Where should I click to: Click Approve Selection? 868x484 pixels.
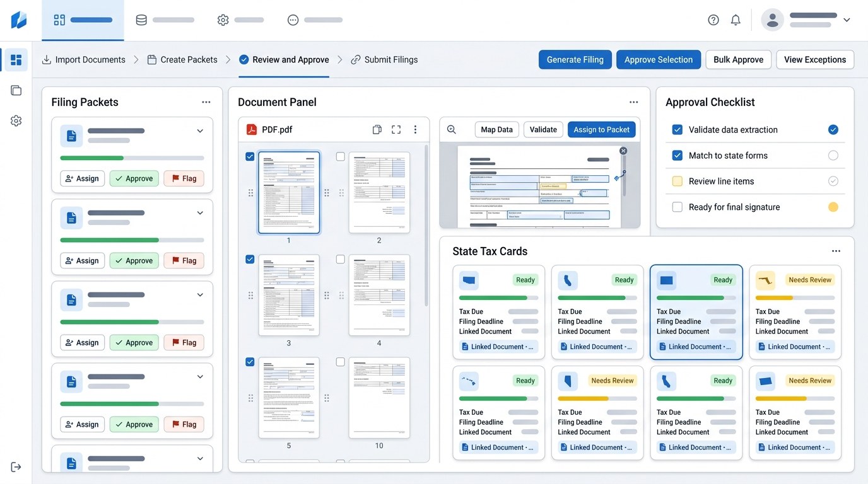(x=659, y=60)
